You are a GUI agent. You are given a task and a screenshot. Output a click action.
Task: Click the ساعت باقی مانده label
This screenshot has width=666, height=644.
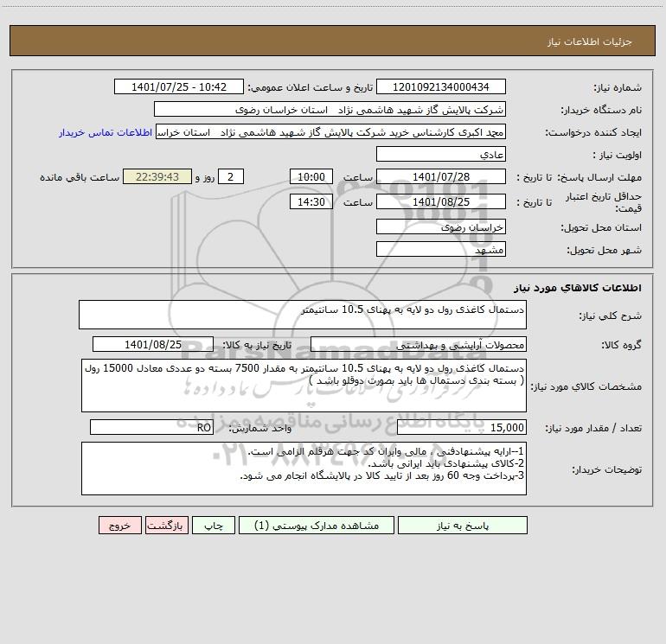point(80,177)
